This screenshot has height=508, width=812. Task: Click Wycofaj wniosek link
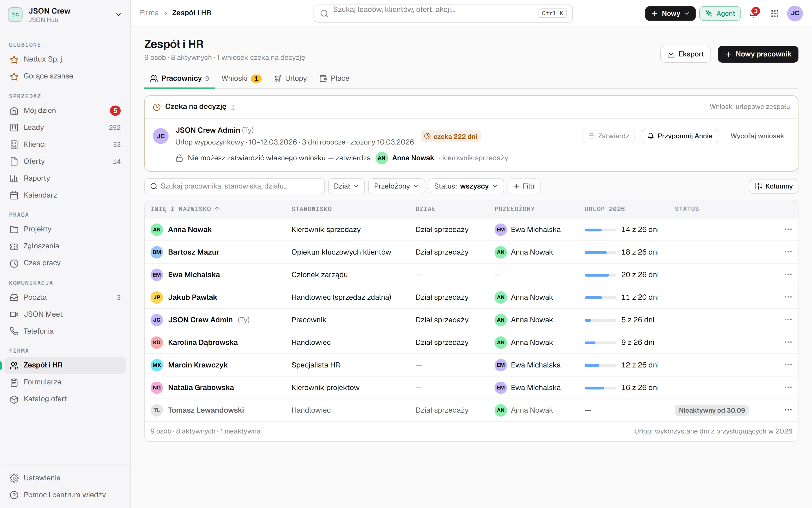pos(757,136)
